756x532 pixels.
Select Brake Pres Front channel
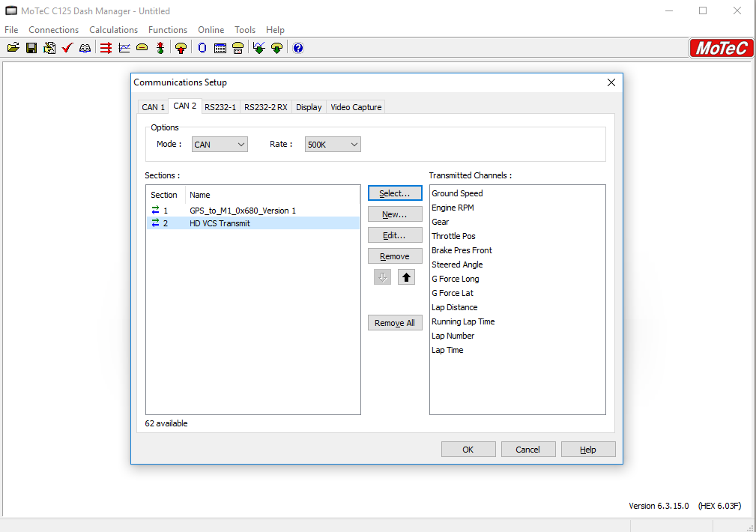pyautogui.click(x=462, y=250)
